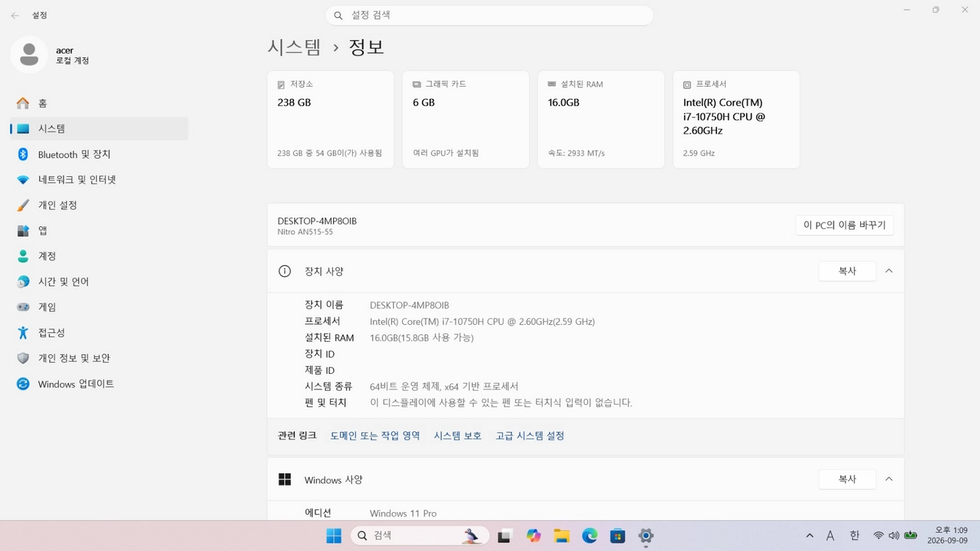Screen dimensions: 980x551
Task: Open the 도메인 또는 작업 영역 link
Action: 375,436
